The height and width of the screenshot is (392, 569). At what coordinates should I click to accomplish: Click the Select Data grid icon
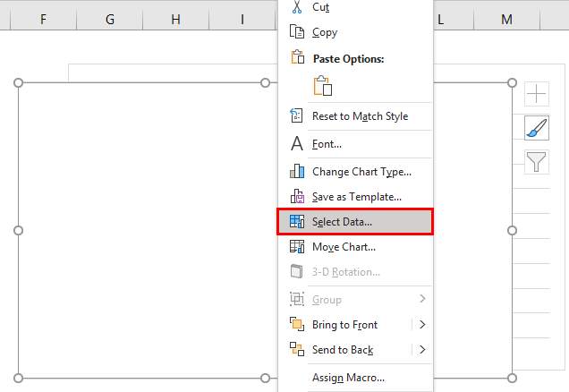298,221
